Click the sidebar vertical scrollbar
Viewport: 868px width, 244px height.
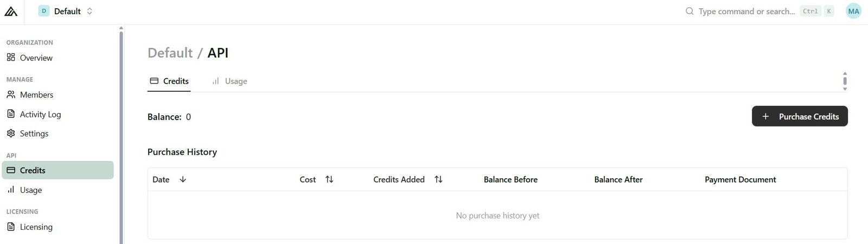pos(121,136)
